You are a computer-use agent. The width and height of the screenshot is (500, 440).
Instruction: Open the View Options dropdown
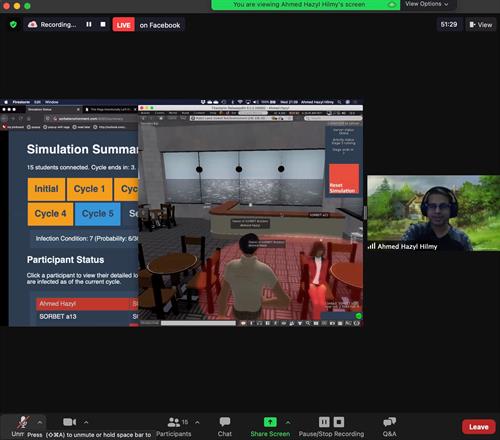click(426, 4)
